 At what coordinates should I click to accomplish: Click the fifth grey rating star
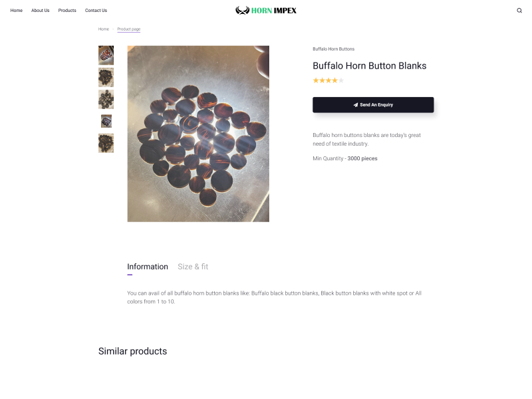pos(341,80)
